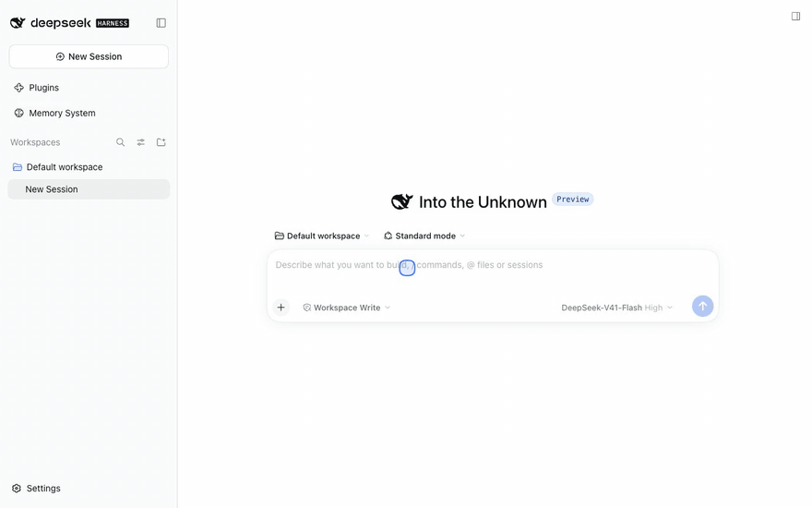Select New Session in the sidebar list
Image resolution: width=812 pixels, height=508 pixels.
pyautogui.click(x=89, y=189)
